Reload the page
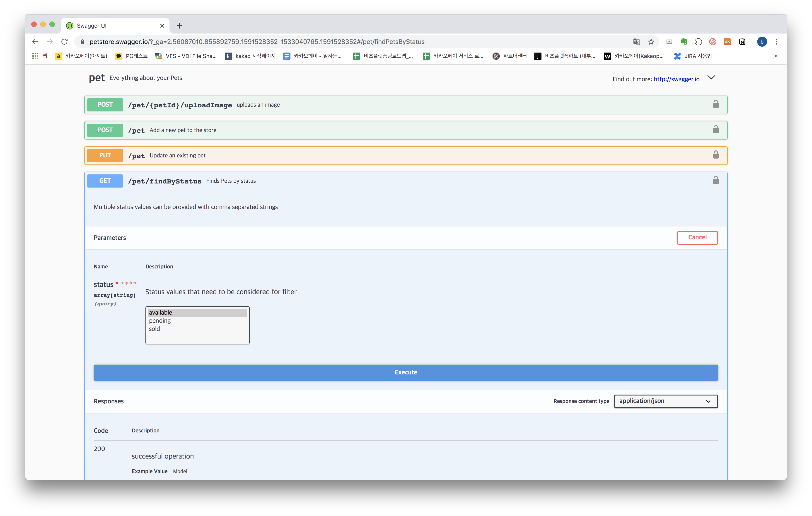Screen dimensions: 812x516 [64, 42]
